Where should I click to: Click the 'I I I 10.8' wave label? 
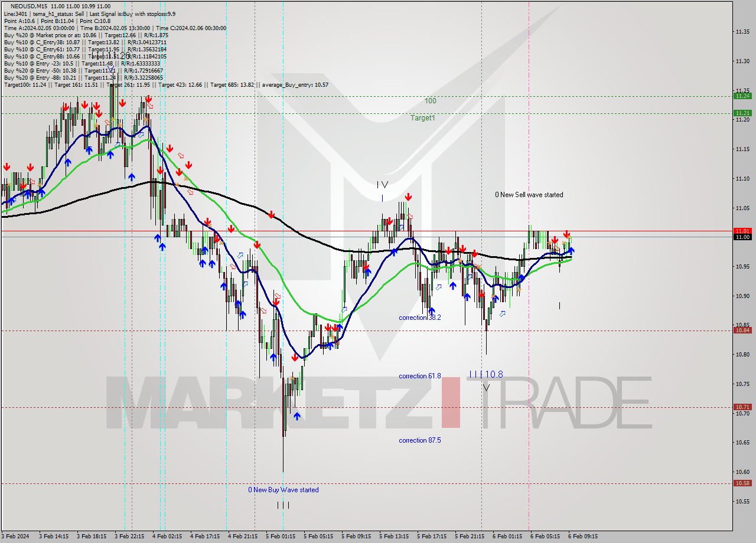click(x=486, y=374)
